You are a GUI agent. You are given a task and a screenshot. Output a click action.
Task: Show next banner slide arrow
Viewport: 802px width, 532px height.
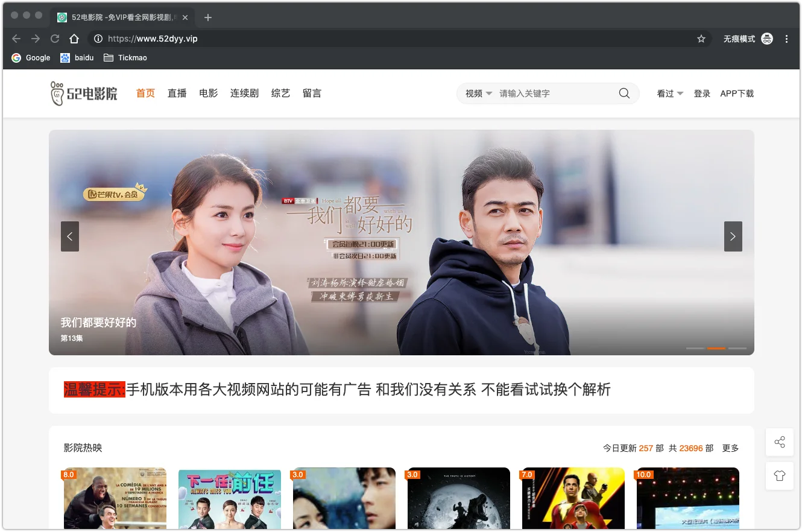733,236
